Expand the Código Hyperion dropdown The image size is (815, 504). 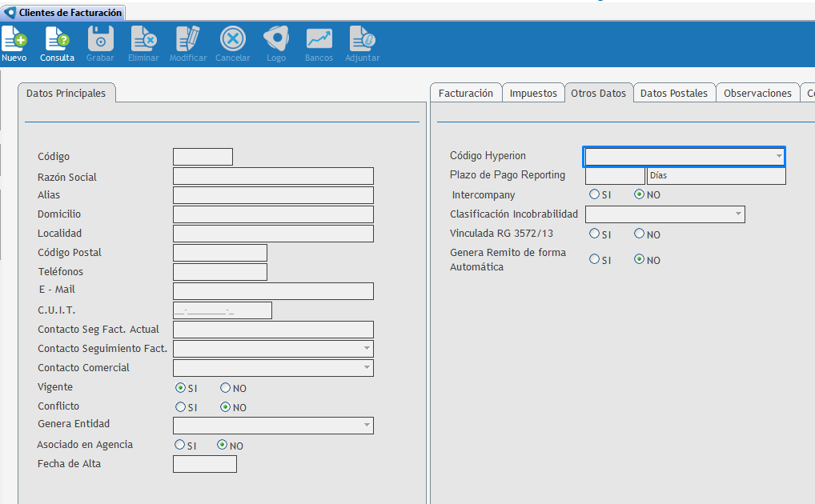[x=779, y=156]
